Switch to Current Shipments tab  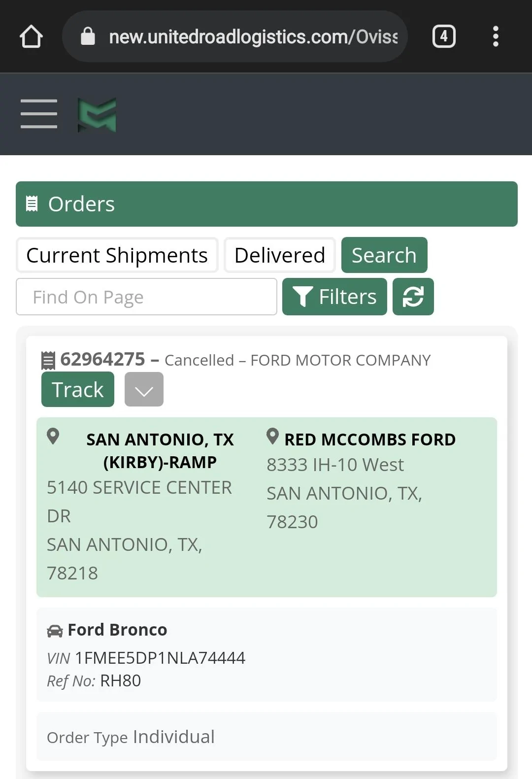[117, 255]
